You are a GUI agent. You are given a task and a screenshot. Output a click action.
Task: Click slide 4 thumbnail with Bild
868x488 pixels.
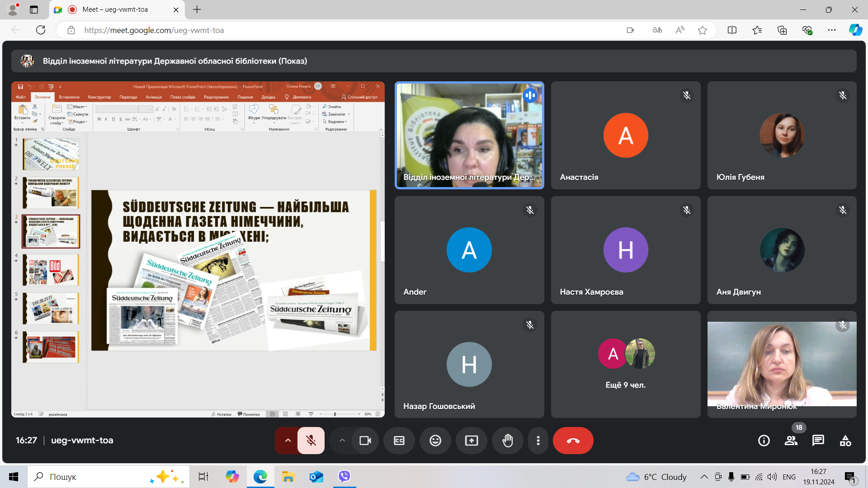(x=51, y=270)
